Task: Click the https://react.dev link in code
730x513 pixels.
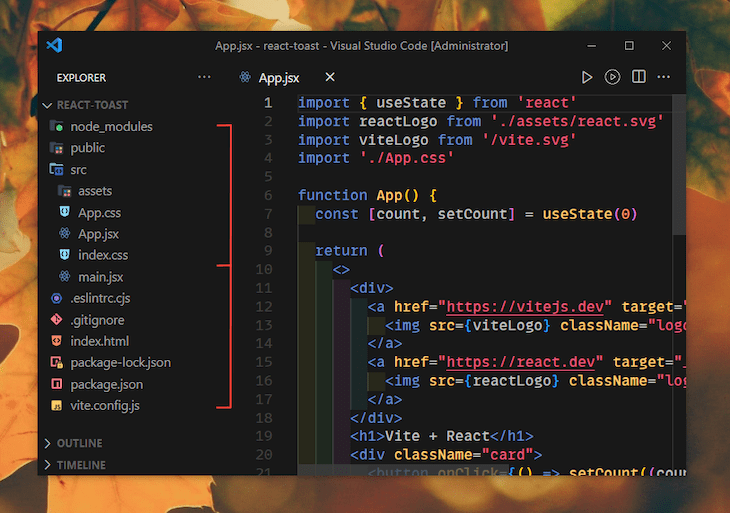Action: [x=520, y=362]
